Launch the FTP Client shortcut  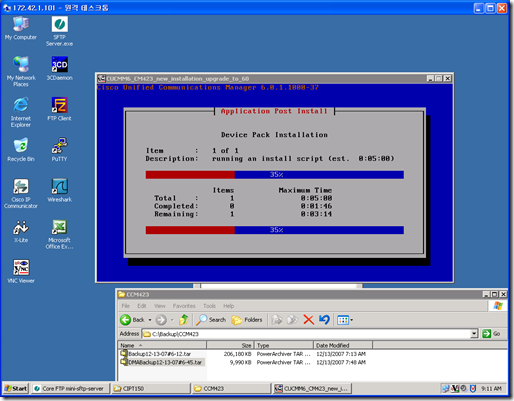[x=59, y=109]
